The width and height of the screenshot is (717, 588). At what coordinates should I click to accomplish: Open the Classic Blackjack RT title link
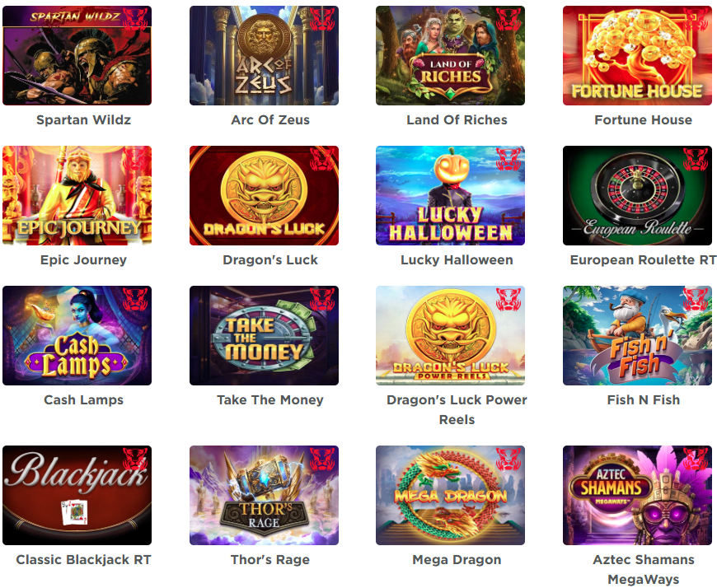click(x=84, y=560)
